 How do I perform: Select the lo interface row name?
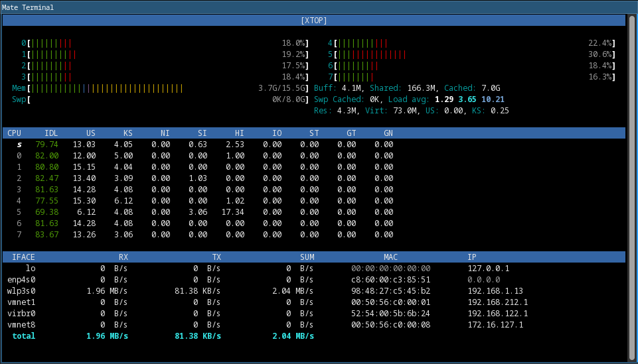pos(31,269)
